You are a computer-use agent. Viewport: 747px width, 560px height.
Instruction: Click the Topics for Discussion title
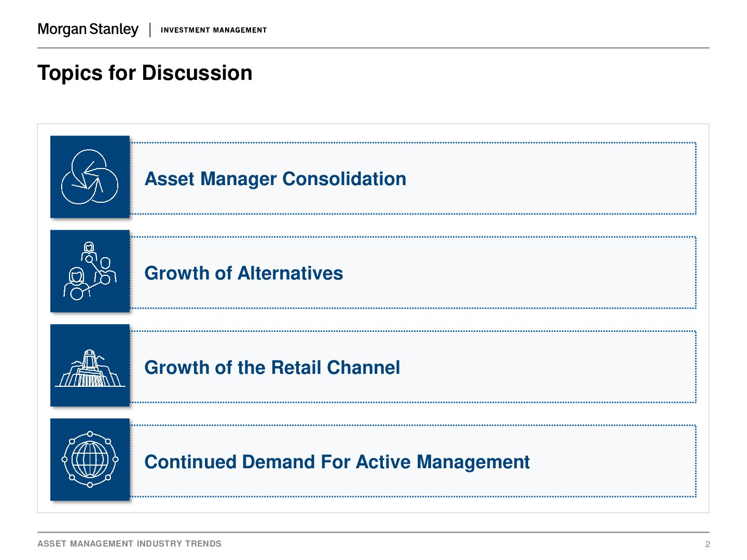coord(145,73)
